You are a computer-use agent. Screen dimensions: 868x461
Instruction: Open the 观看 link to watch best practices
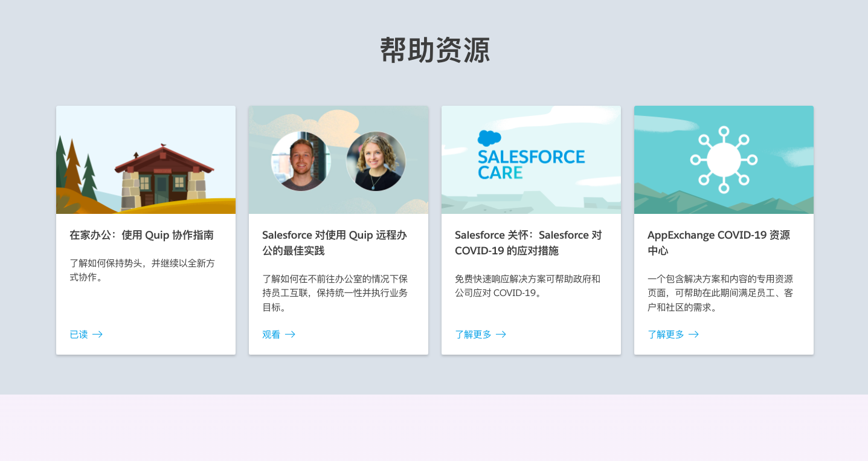click(271, 334)
